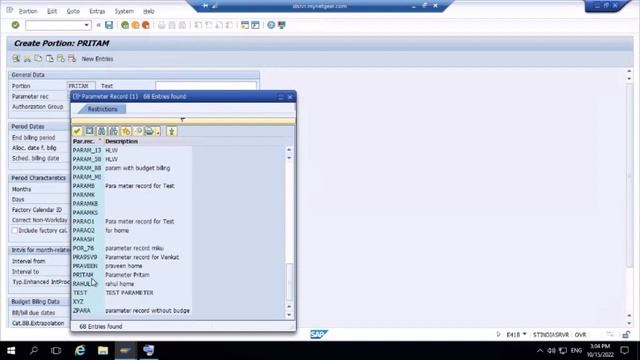Image resolution: width=640 pixels, height=360 pixels.
Task: Toggle the Include factory cal. checkbox
Action: click(x=15, y=231)
